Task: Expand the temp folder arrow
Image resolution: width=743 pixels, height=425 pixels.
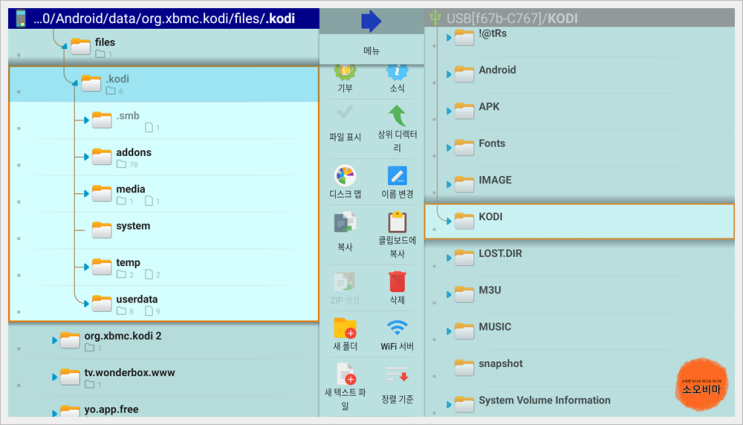Action: pos(86,267)
